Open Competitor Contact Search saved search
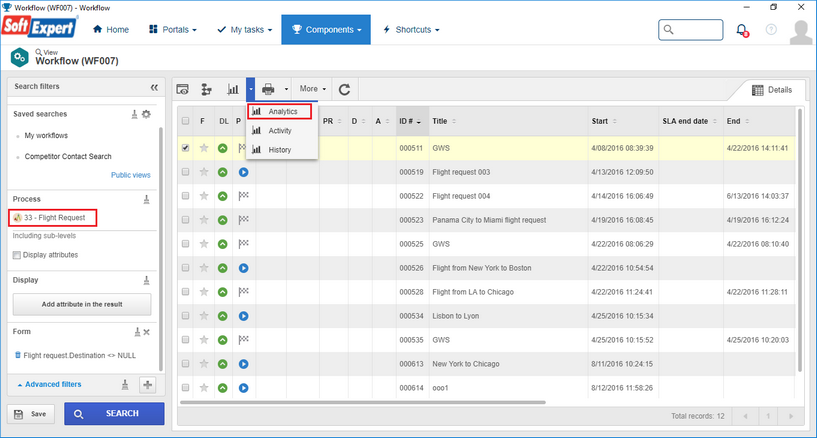 (x=68, y=156)
